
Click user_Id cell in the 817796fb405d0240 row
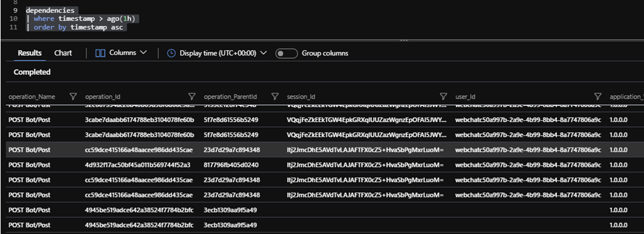[528, 165]
